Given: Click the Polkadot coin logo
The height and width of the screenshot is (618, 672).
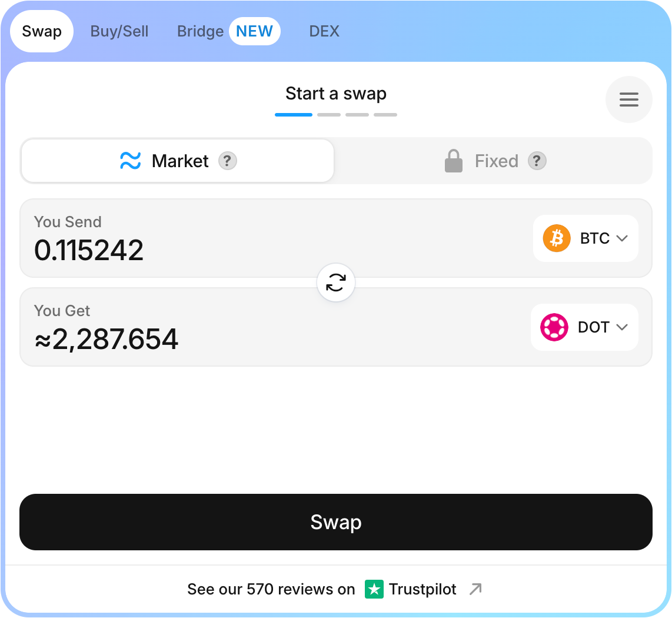Looking at the screenshot, I should tap(554, 327).
